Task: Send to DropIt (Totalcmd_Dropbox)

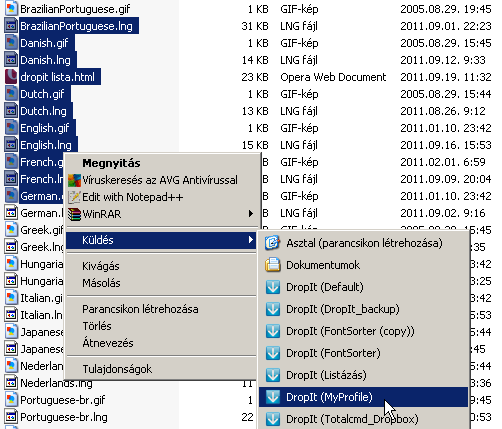Action: click(x=364, y=419)
